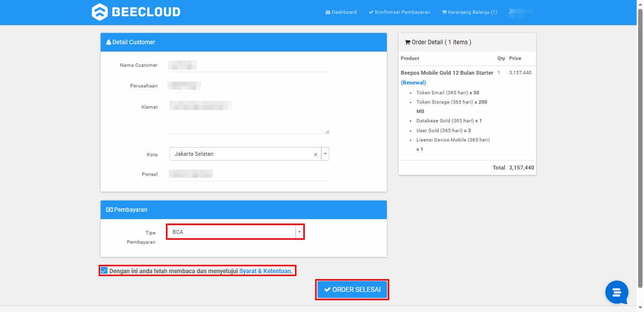644x312 pixels.
Task: Open the Syarat & Ketentuan link
Action: tap(266, 271)
